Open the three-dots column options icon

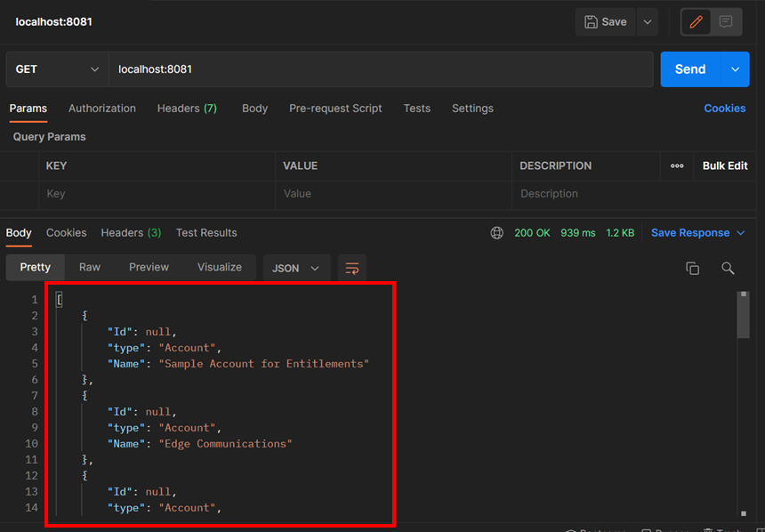[677, 165]
